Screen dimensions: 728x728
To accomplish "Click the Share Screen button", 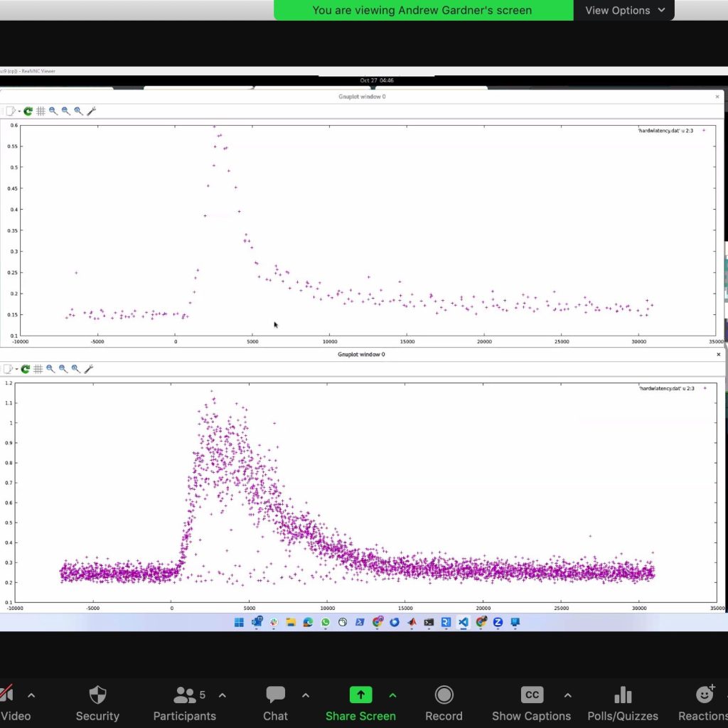I will [x=360, y=703].
